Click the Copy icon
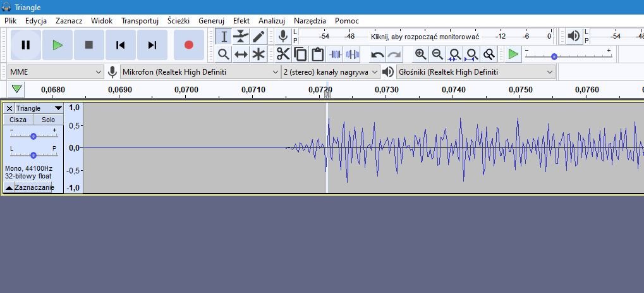 (300, 54)
